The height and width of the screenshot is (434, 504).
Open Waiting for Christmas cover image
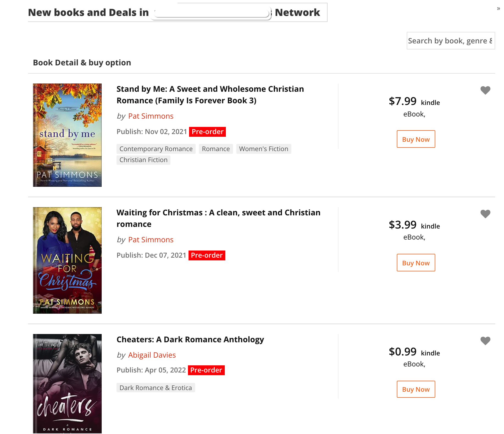[x=67, y=260]
